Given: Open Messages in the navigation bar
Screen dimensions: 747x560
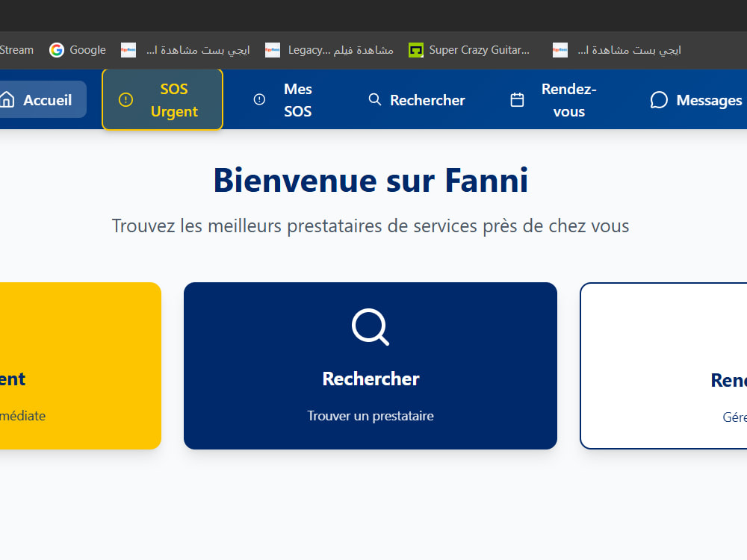Looking at the screenshot, I should pos(696,99).
